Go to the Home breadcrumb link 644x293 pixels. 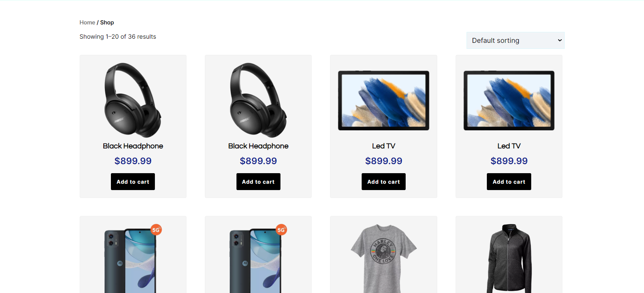click(x=87, y=23)
